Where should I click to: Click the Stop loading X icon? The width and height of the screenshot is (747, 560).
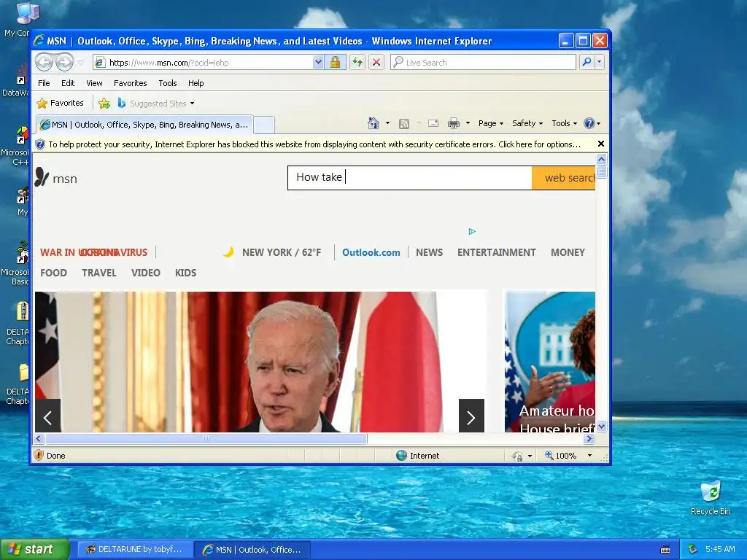coord(376,63)
